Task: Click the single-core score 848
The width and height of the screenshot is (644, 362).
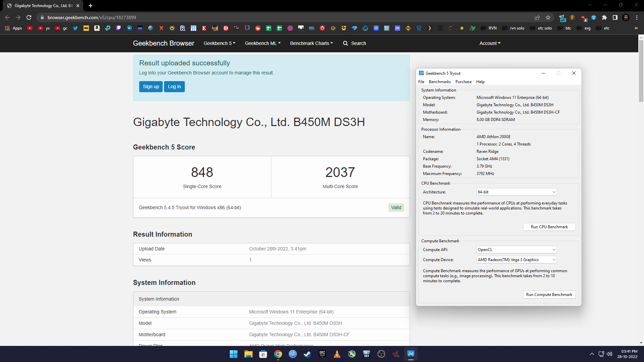Action: 202,172
